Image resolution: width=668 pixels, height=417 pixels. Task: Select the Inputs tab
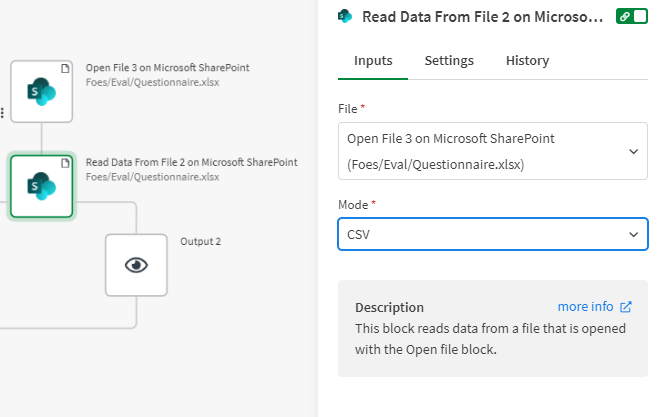tap(373, 61)
